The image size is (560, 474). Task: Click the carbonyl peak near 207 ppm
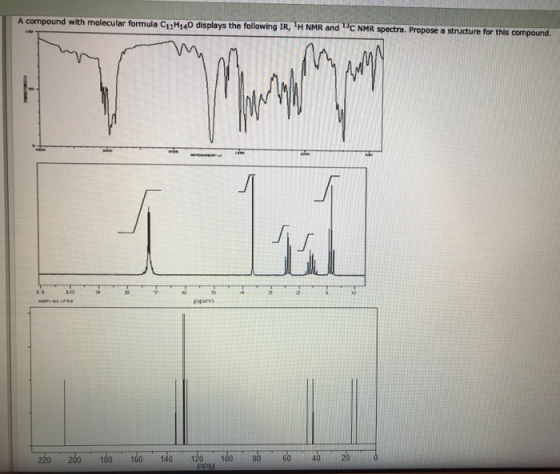point(65,412)
